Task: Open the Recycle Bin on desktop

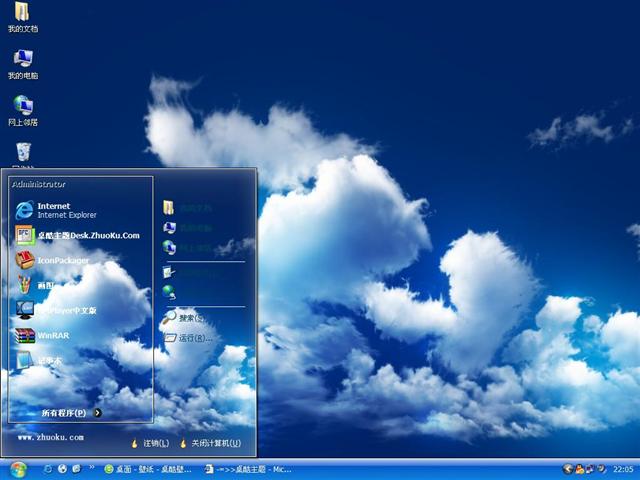Action: 22,152
